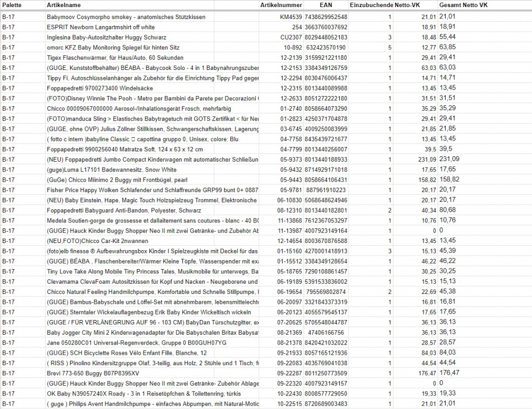
Task: Click the "Jane 050280C01 Universal-Regenverdeck" cell
Action: pyautogui.click(x=137, y=342)
